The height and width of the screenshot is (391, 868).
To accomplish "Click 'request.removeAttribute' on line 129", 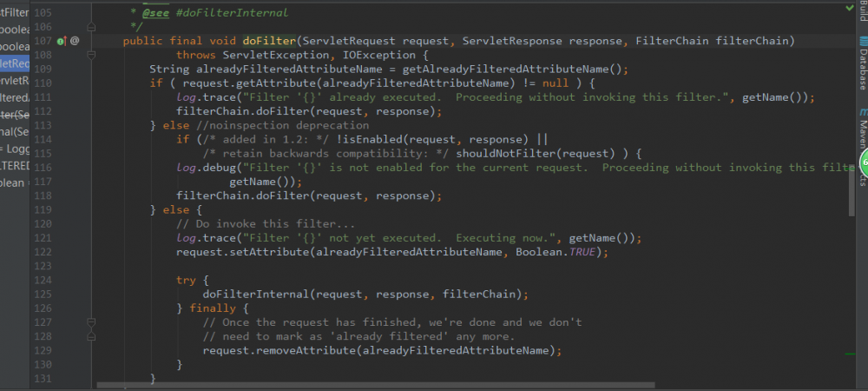I will coord(279,350).
